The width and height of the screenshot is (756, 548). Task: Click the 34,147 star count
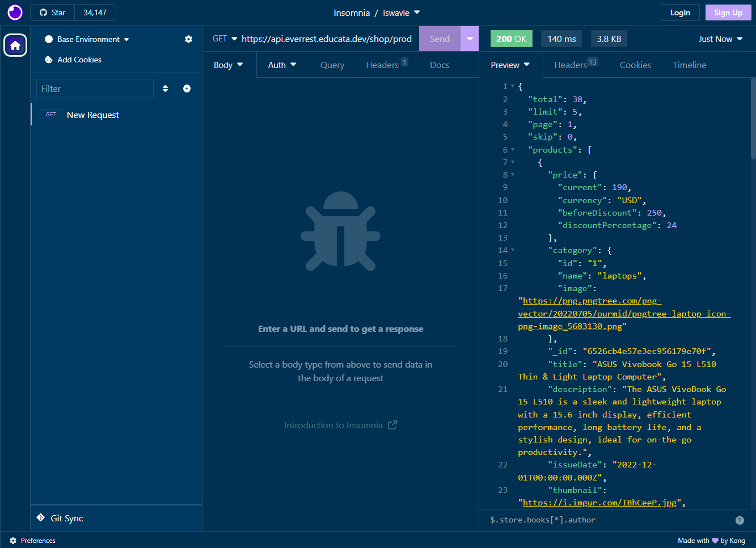coord(95,12)
